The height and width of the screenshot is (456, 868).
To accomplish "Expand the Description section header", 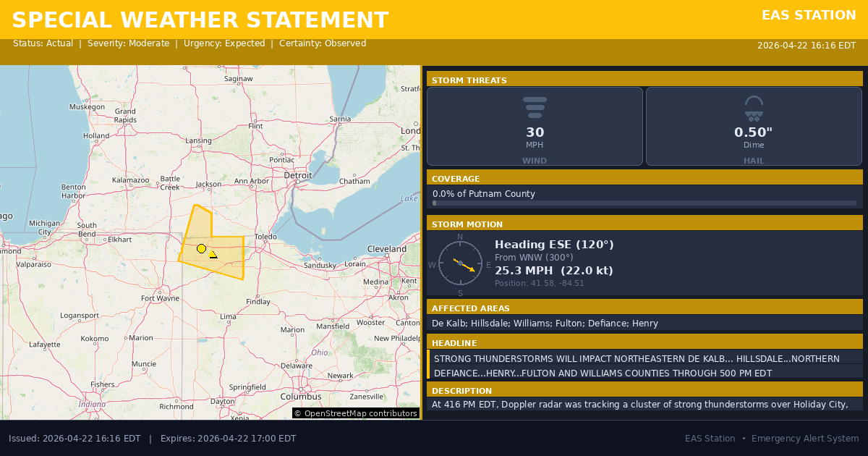I will click(644, 390).
